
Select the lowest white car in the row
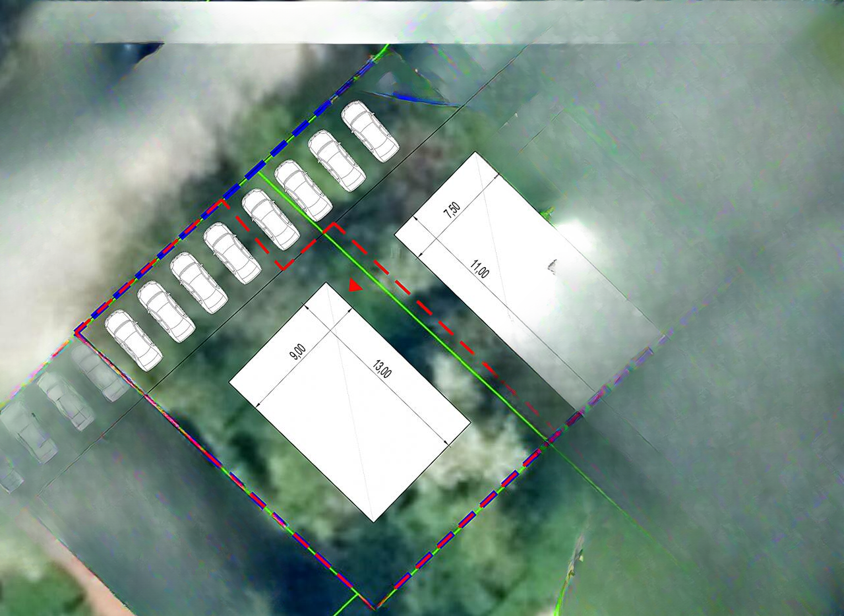(133, 340)
